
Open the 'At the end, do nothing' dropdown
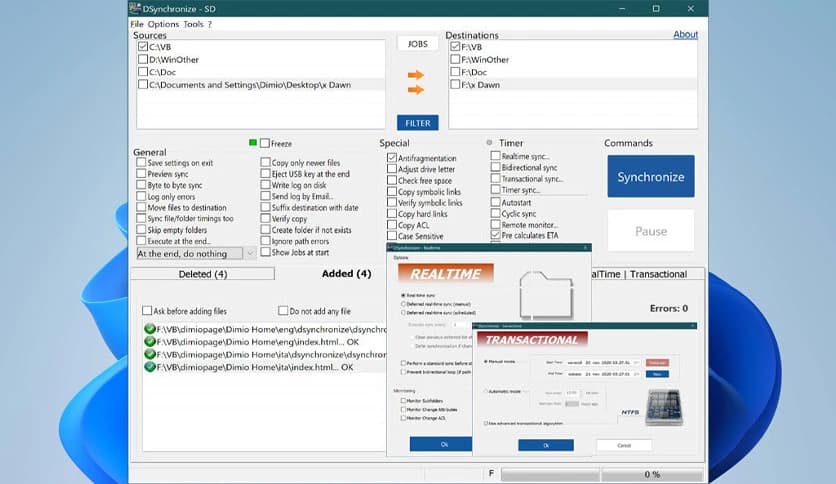coord(250,254)
